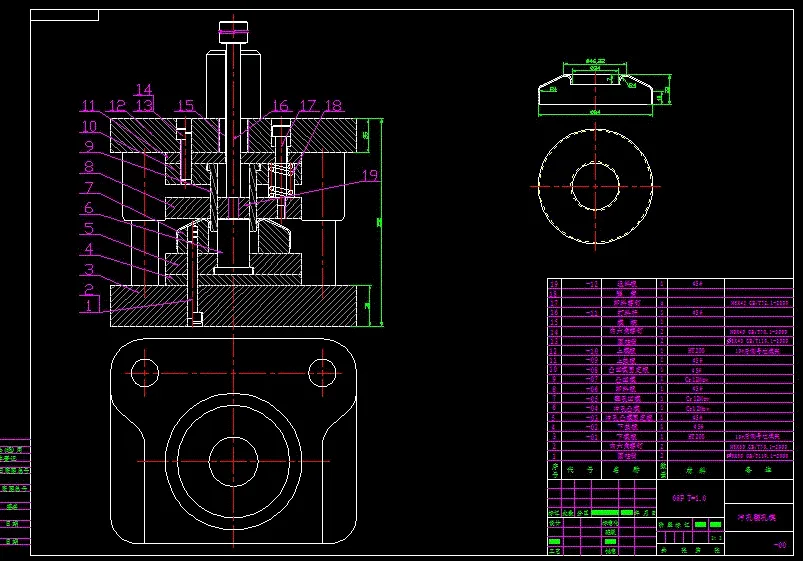Viewport: 803px width, 561px height.
Task: Click HT200 material in parts-list row 12
Action: (696, 351)
